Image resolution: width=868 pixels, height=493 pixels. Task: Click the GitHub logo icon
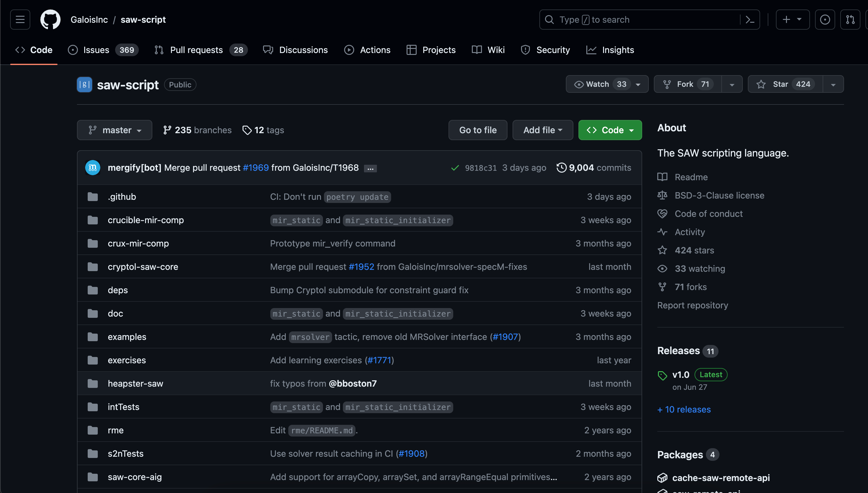pos(50,20)
